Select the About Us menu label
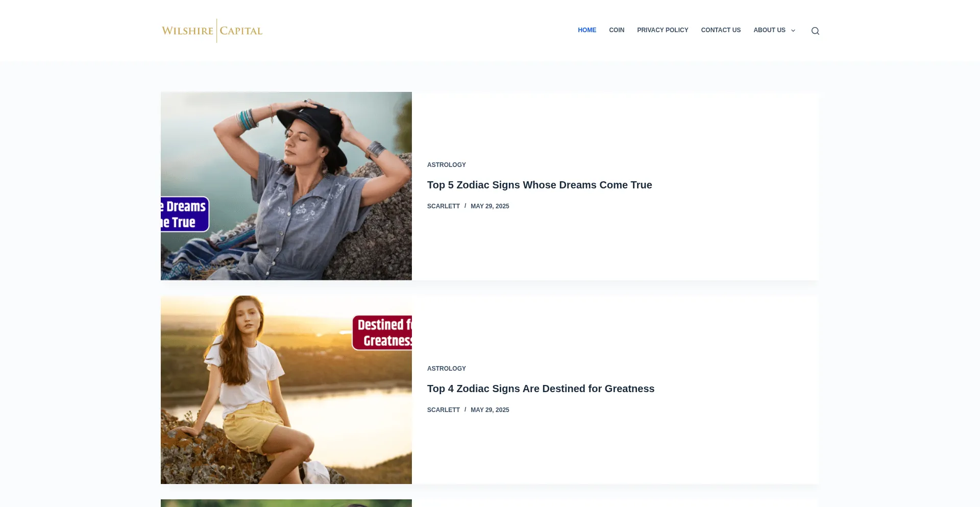The height and width of the screenshot is (507, 980). (769, 30)
